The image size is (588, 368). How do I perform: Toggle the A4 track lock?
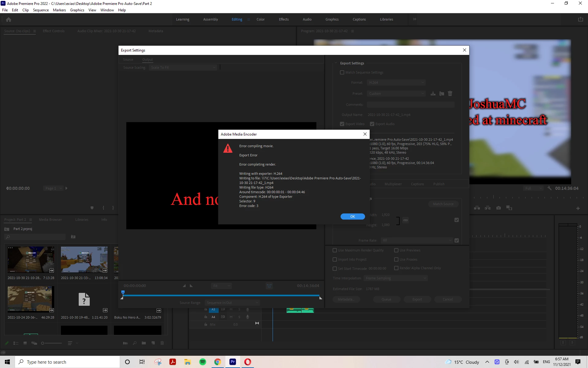206,317
